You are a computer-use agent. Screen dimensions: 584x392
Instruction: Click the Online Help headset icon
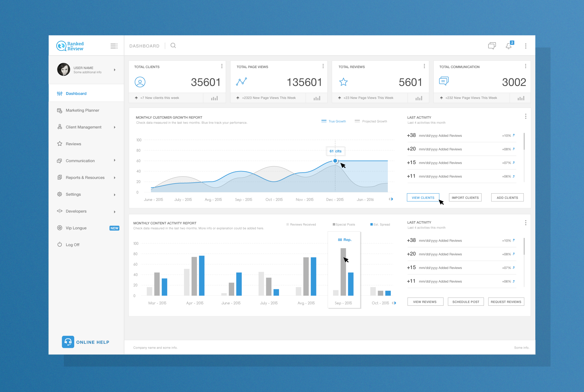[68, 342]
